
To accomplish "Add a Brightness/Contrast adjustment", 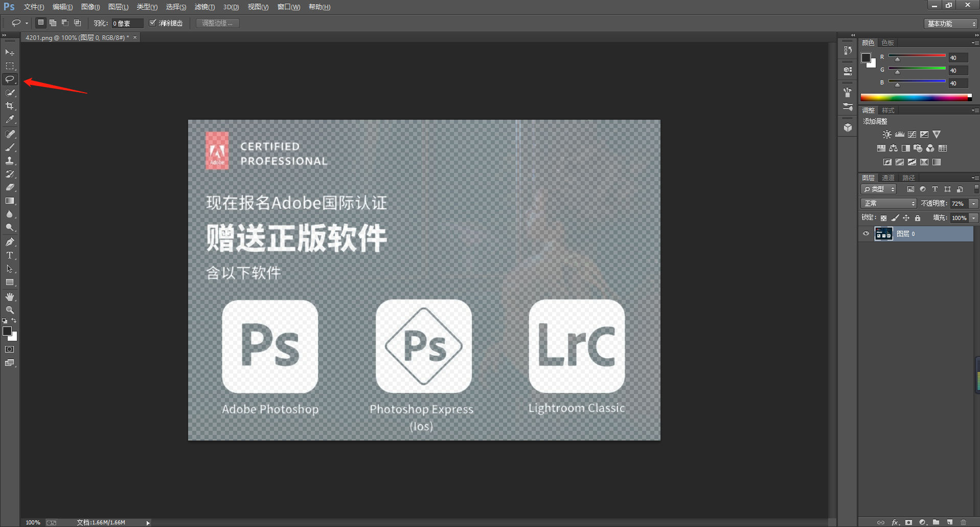I will click(887, 135).
